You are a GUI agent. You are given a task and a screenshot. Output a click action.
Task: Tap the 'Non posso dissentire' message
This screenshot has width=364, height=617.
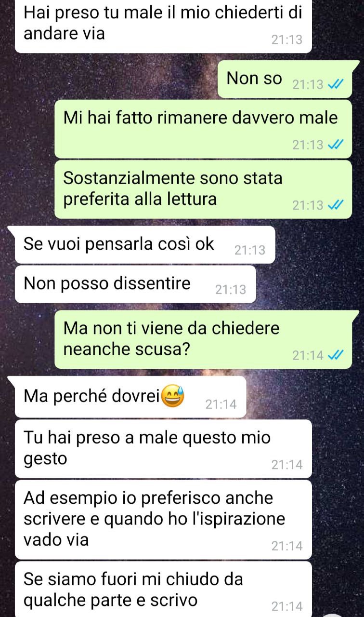pos(135,284)
